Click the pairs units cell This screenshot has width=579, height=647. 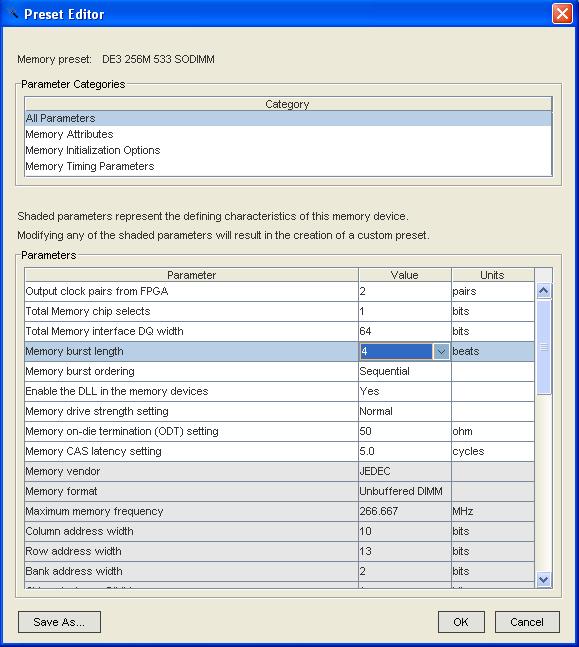pyautogui.click(x=493, y=291)
